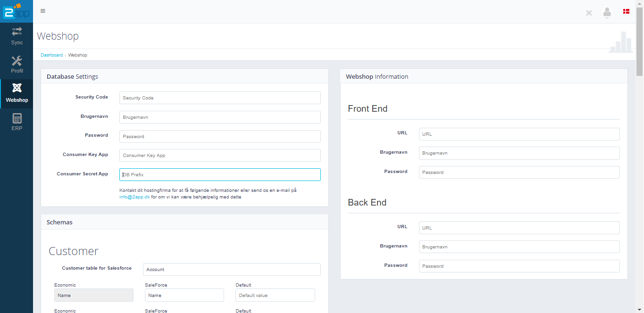Toggle the hamburger sidebar menu
The width and height of the screenshot is (644, 313).
pyautogui.click(x=43, y=11)
